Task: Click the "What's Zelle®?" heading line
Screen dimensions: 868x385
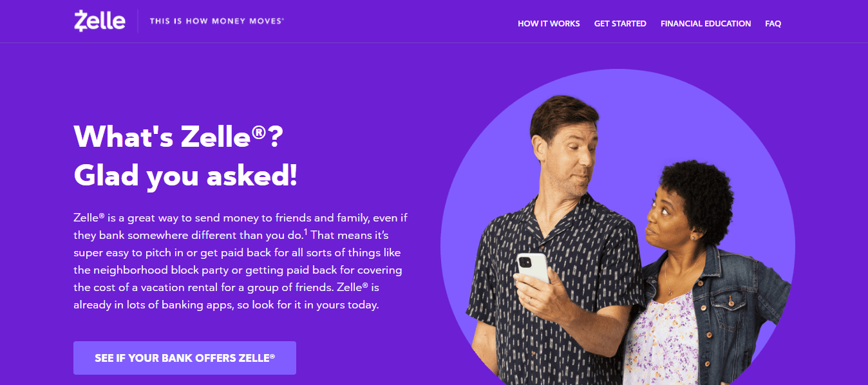Action: coord(178,136)
